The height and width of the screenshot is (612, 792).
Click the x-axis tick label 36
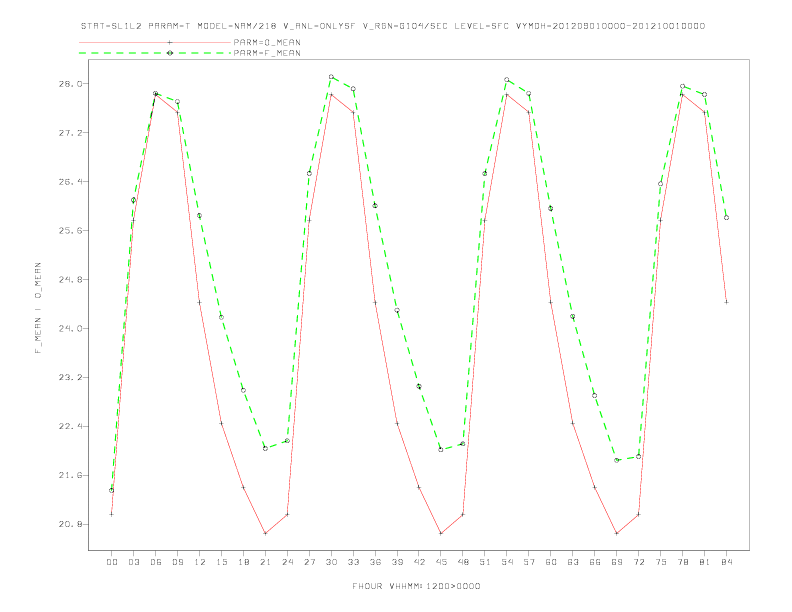click(x=375, y=562)
